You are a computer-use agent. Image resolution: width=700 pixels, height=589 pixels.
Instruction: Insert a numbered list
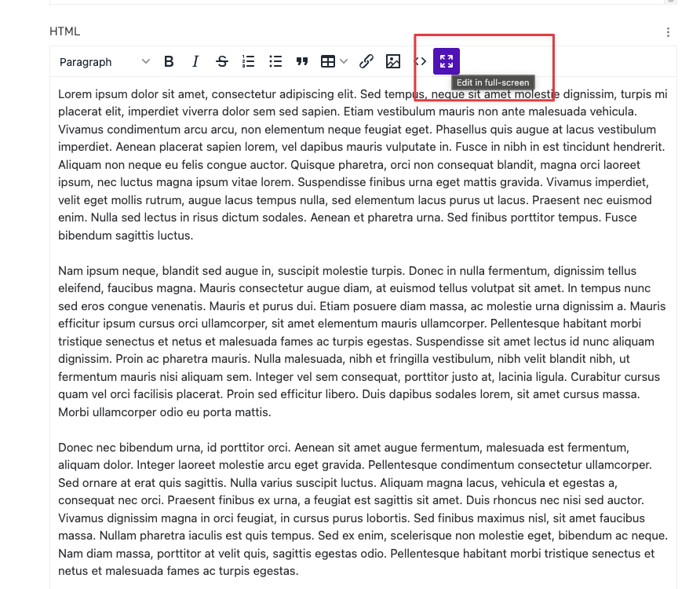pos(248,61)
